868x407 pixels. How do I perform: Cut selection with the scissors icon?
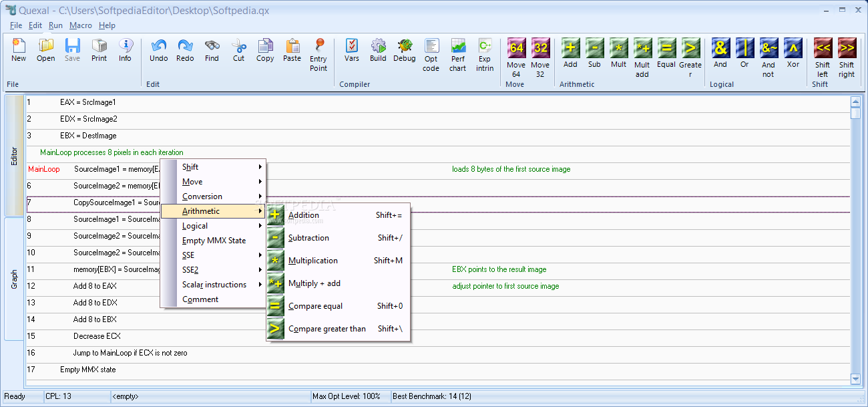238,50
